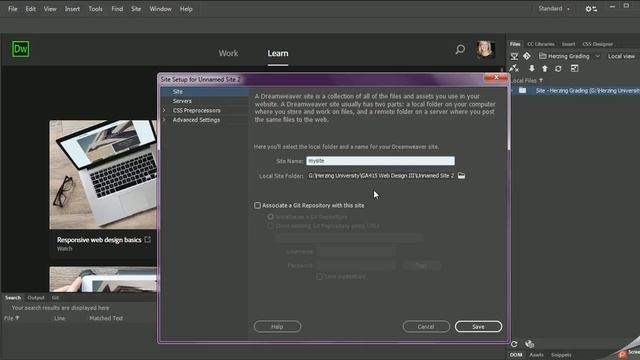The width and height of the screenshot is (640, 360).
Task: Open the Find menu
Action: pos(117,9)
